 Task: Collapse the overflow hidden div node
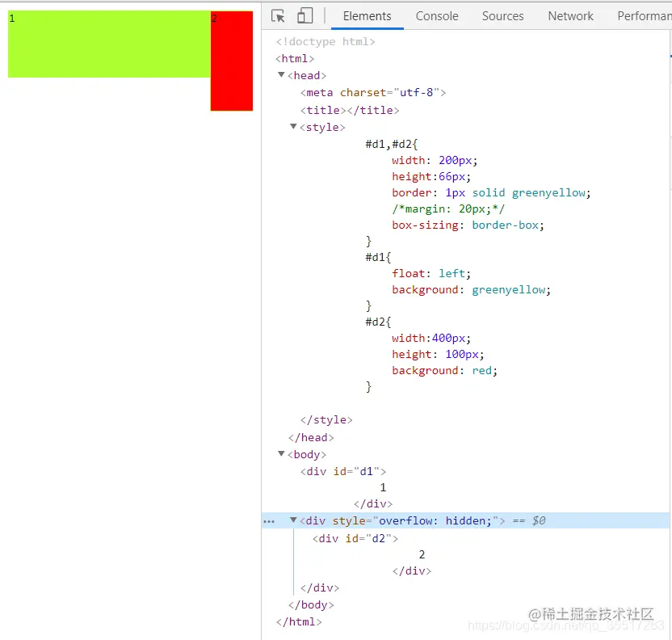[x=293, y=520]
